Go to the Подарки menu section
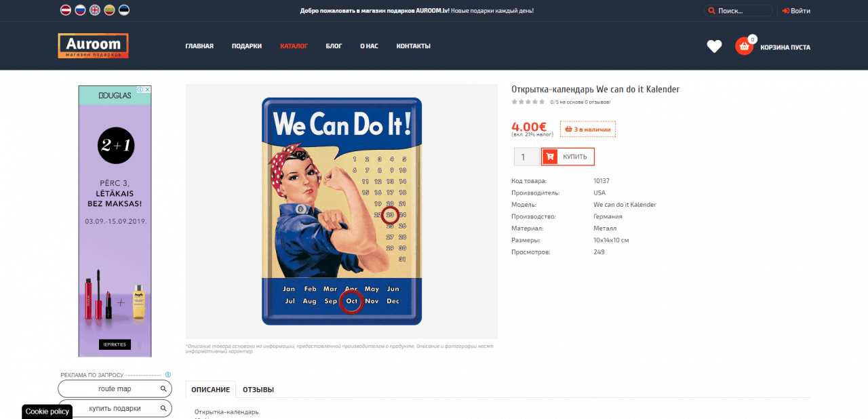The image size is (868, 419). click(x=246, y=46)
